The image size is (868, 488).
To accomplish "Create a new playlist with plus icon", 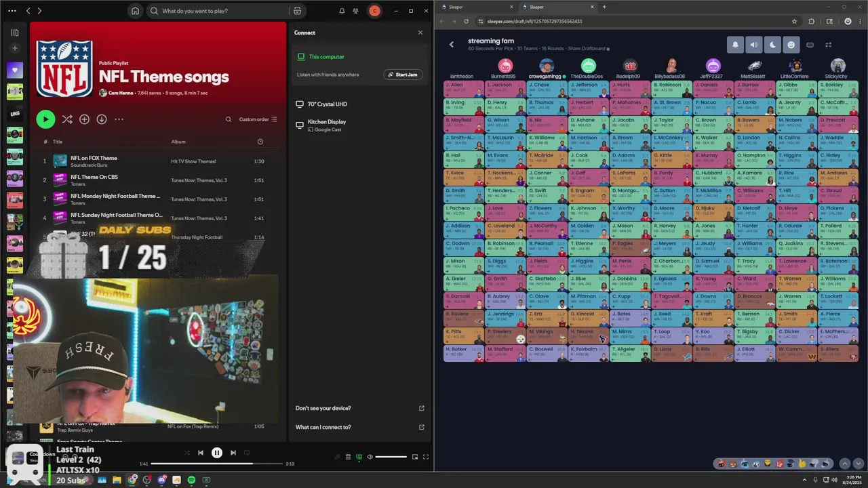I will pos(14,48).
